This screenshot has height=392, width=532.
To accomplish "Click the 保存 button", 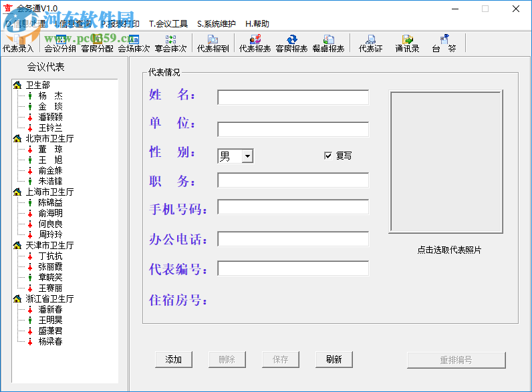I will tap(281, 359).
